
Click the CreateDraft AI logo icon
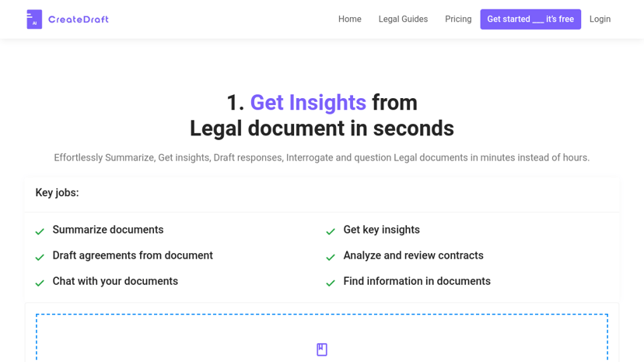pos(34,19)
